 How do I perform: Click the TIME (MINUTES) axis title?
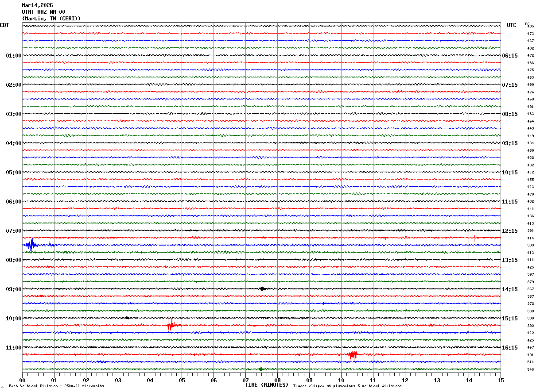pyautogui.click(x=267, y=385)
